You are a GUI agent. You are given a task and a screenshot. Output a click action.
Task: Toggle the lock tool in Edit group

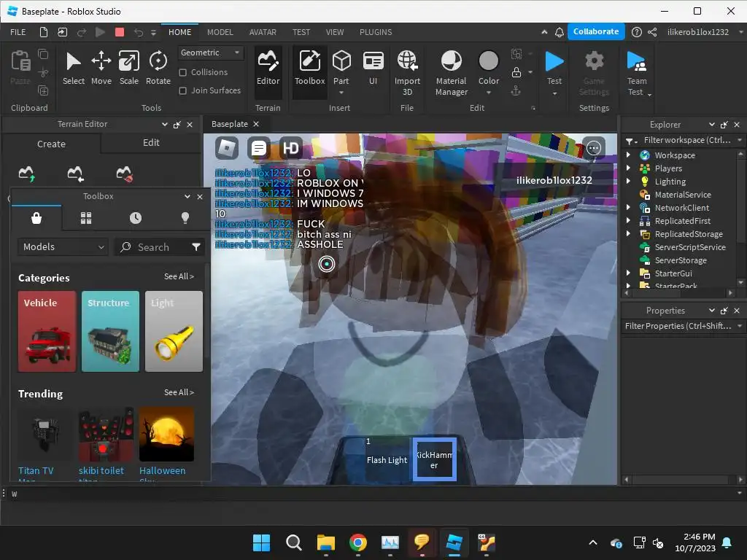click(x=516, y=72)
